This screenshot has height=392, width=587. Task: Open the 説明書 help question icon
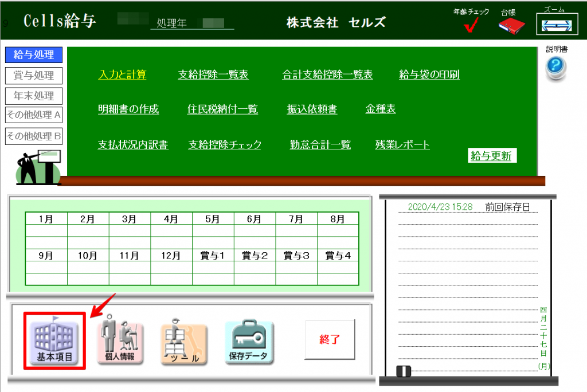(555, 68)
